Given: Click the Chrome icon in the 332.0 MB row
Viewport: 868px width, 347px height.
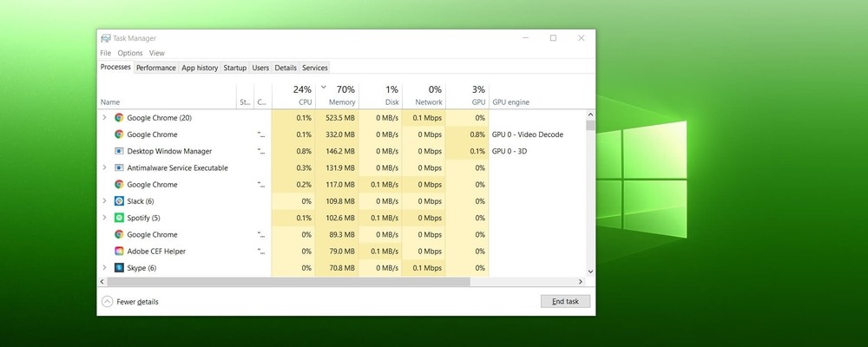Looking at the screenshot, I should (x=119, y=134).
